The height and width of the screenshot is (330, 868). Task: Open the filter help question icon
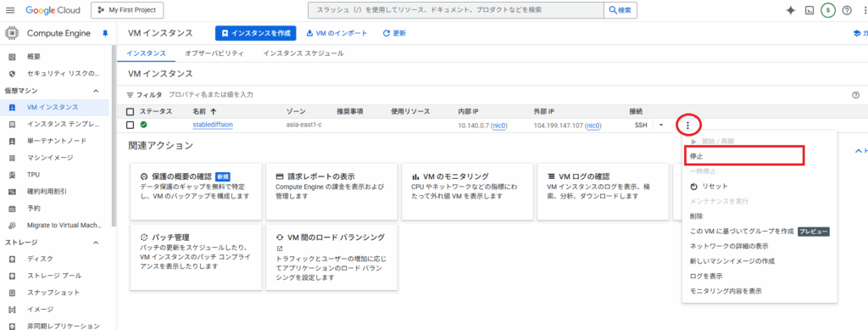point(855,95)
